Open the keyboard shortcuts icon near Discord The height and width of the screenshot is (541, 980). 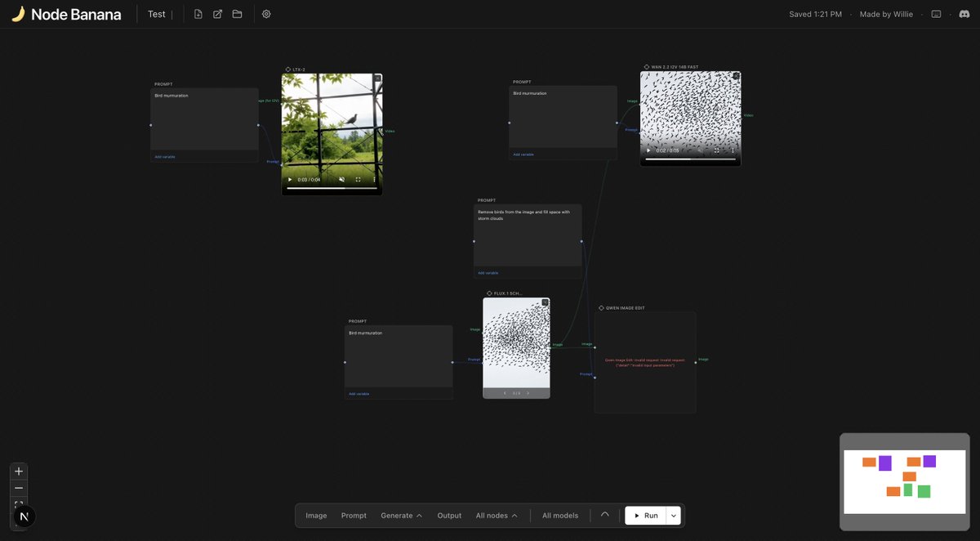pos(936,14)
